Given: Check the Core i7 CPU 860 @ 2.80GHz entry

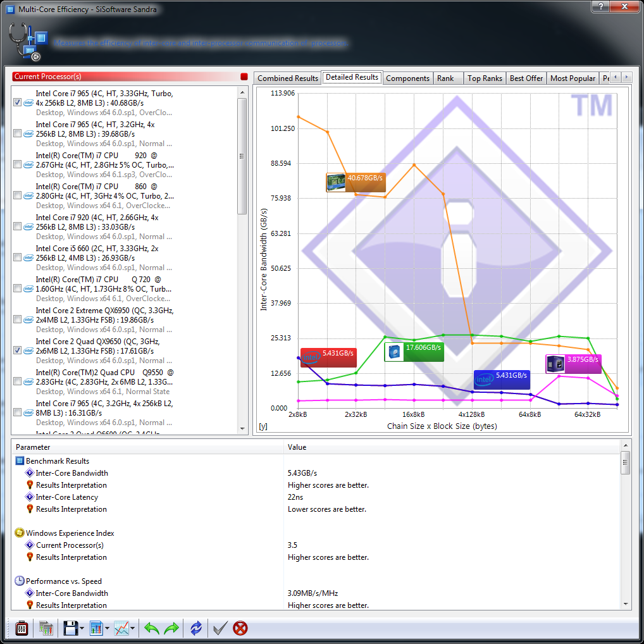Looking at the screenshot, I should tap(17, 195).
